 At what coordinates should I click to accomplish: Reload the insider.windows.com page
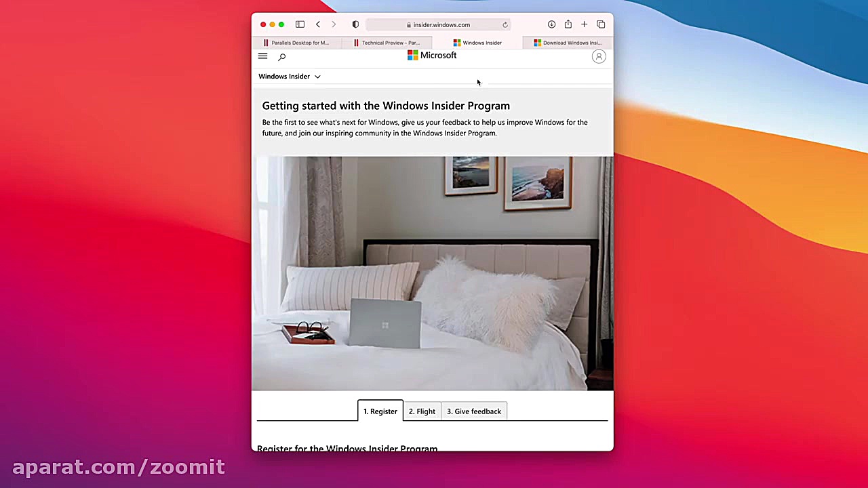[x=505, y=25]
